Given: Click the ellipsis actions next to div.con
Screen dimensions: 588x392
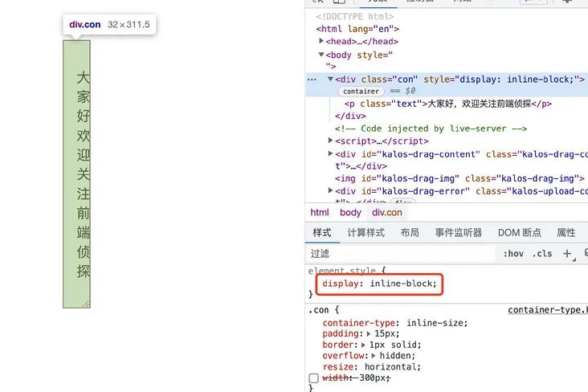Looking at the screenshot, I should tap(312, 80).
